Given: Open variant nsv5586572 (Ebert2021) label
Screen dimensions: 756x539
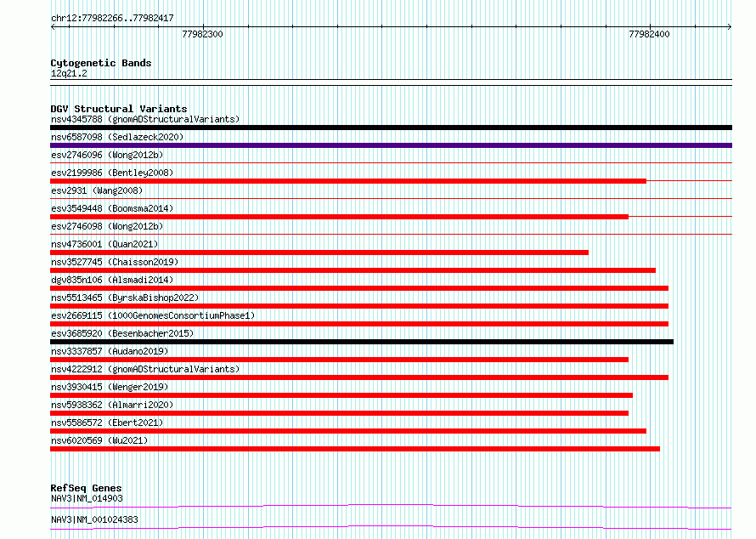Looking at the screenshot, I should pos(107,423).
